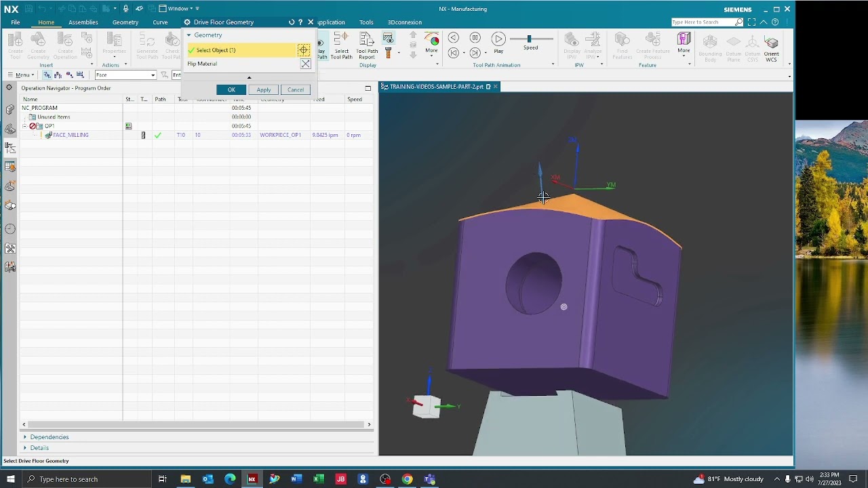Click the search magnifier icon
868x488 pixels.
click(738, 22)
